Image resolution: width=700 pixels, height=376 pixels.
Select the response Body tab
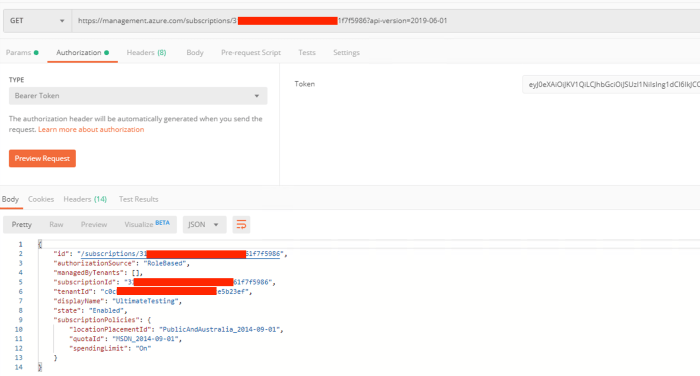click(10, 199)
